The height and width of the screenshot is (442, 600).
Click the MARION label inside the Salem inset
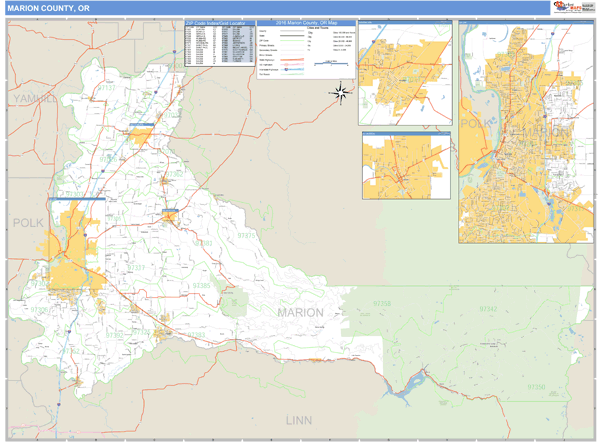coord(545,133)
